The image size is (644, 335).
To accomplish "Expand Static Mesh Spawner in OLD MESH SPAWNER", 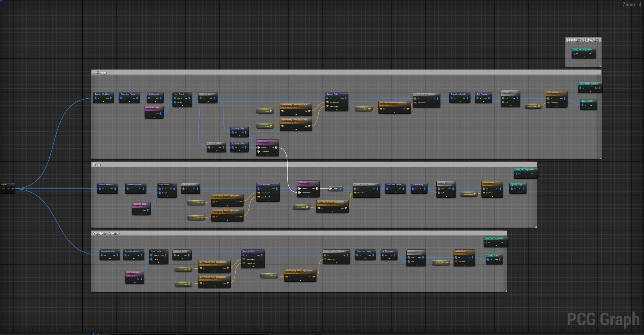I will (x=584, y=57).
